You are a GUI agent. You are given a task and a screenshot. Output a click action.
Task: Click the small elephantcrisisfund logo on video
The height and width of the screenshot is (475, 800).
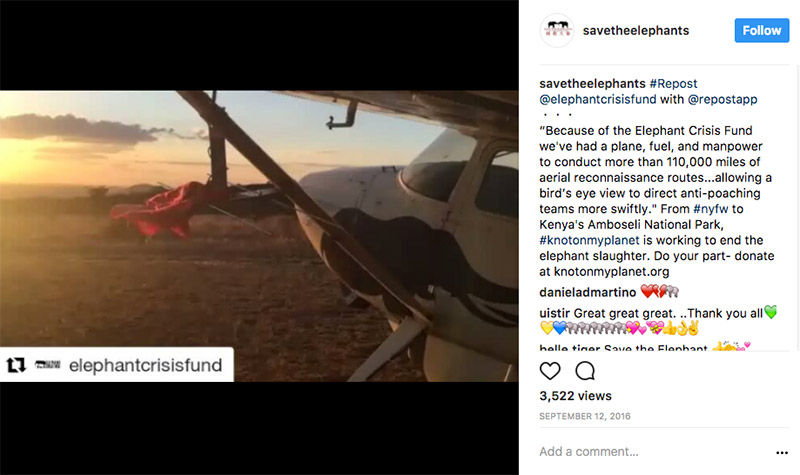click(47, 366)
